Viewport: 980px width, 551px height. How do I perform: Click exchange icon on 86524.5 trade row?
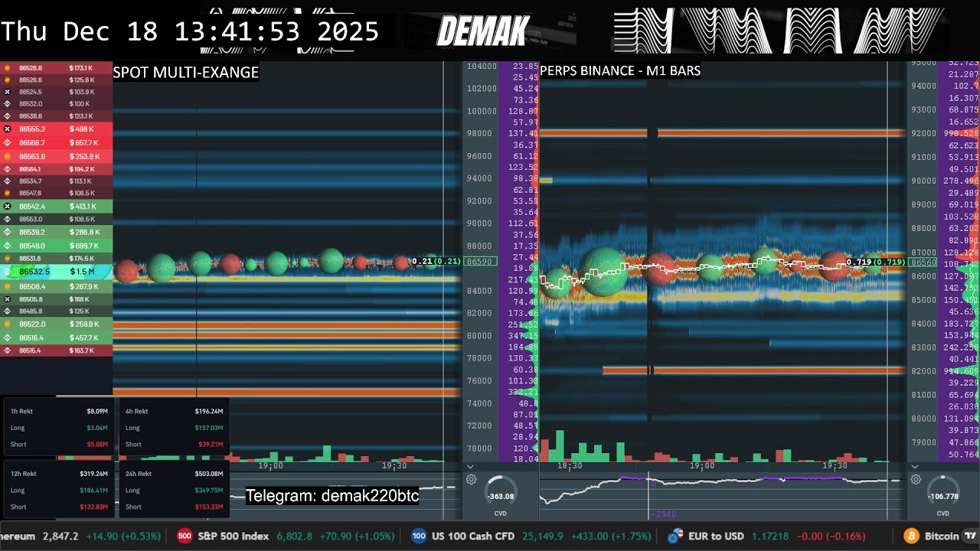pyautogui.click(x=8, y=92)
